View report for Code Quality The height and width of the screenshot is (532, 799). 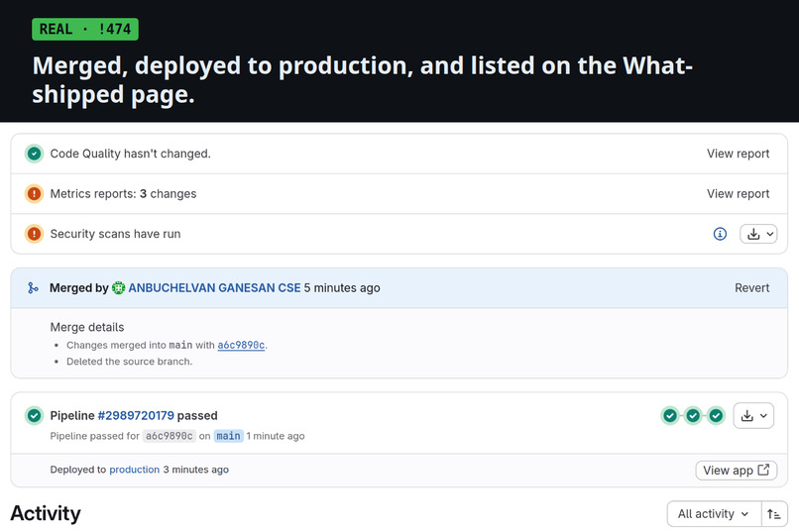[x=738, y=154]
